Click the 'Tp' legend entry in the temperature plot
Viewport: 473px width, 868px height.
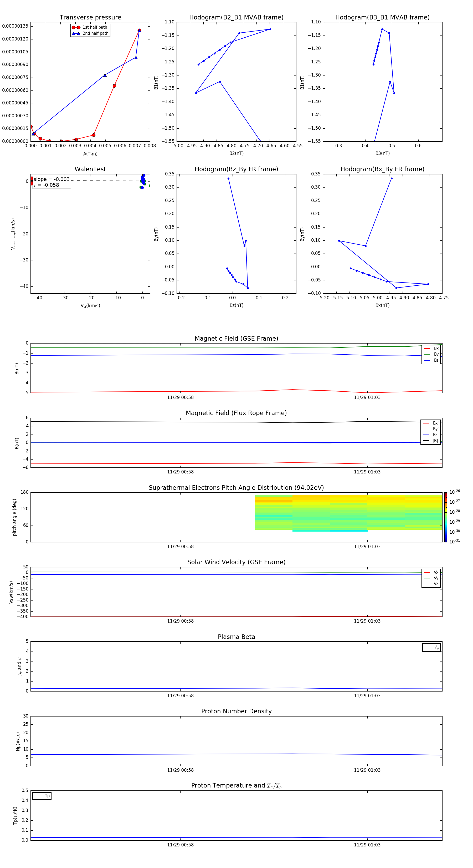tap(42, 796)
